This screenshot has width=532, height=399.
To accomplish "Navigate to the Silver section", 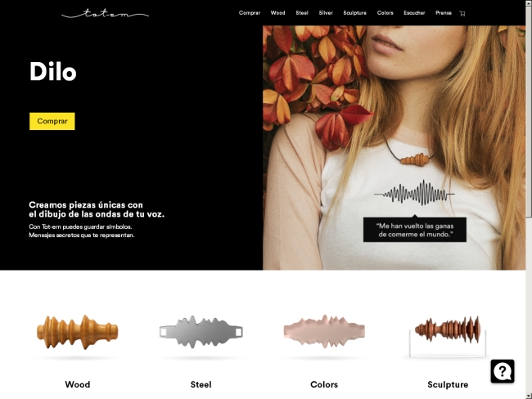I will [326, 13].
